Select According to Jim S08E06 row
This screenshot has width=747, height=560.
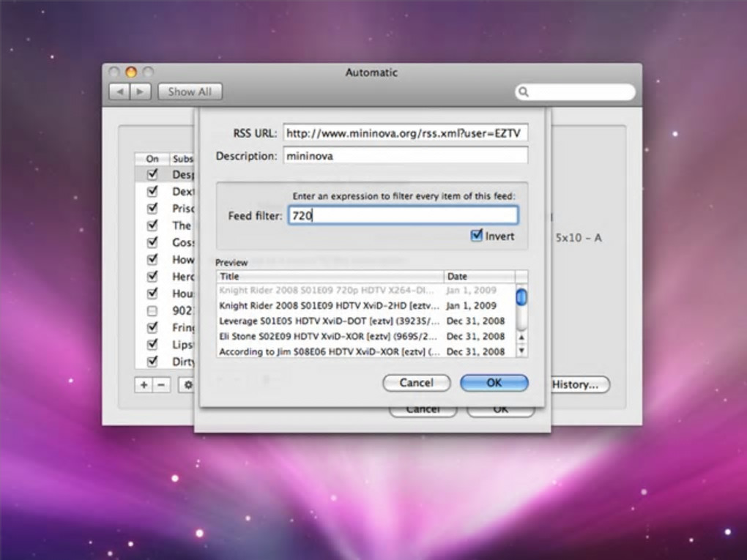(x=366, y=351)
